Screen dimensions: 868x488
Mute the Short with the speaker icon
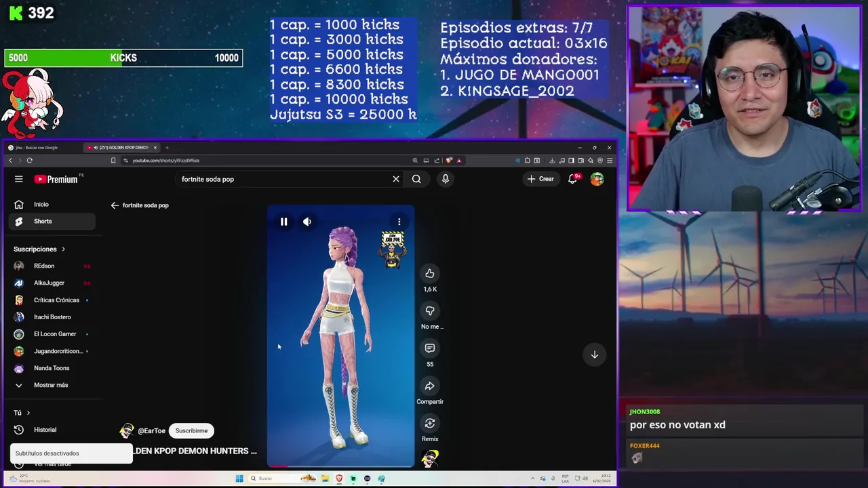(x=307, y=222)
